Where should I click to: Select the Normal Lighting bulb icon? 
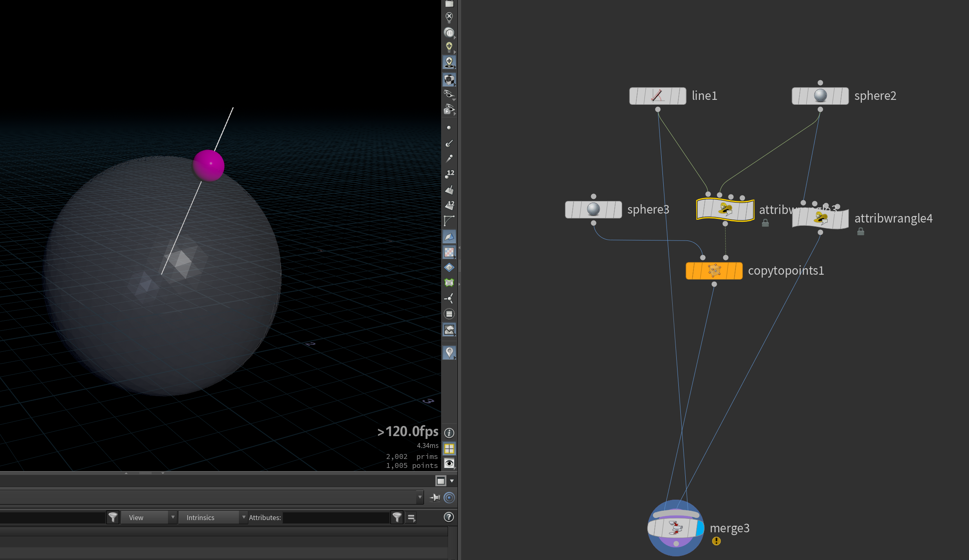point(449,47)
